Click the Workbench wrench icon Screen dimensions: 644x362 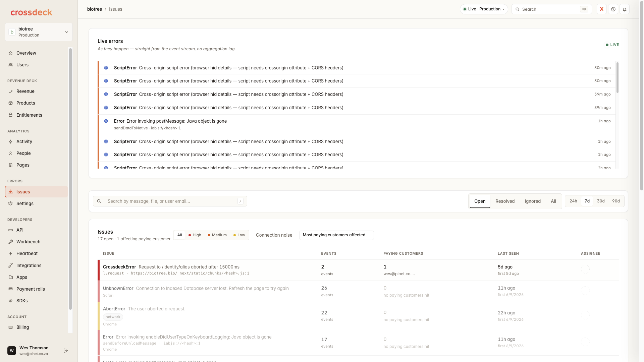[x=10, y=242]
